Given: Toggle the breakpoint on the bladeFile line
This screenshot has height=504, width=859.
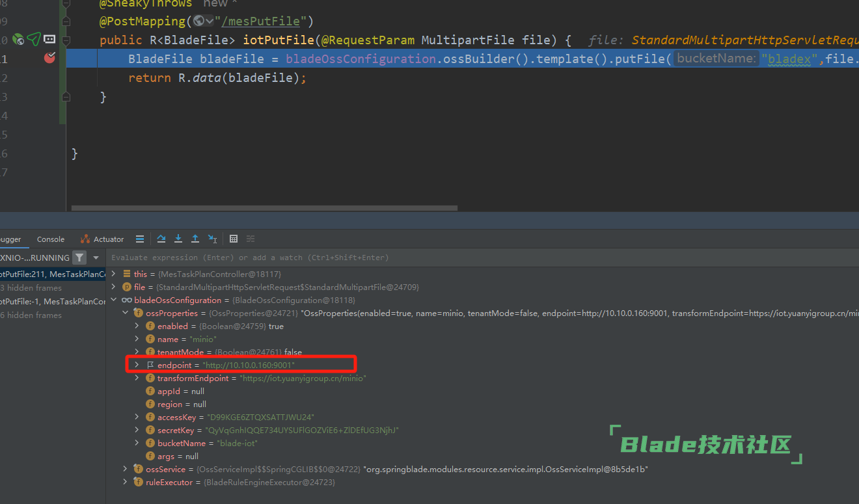Looking at the screenshot, I should [x=49, y=59].
